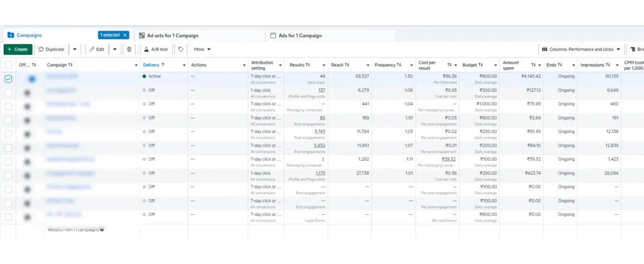Image resolution: width=644 pixels, height=264 pixels.
Task: Switch to Ads for 1 Campaign tab
Action: tap(304, 35)
